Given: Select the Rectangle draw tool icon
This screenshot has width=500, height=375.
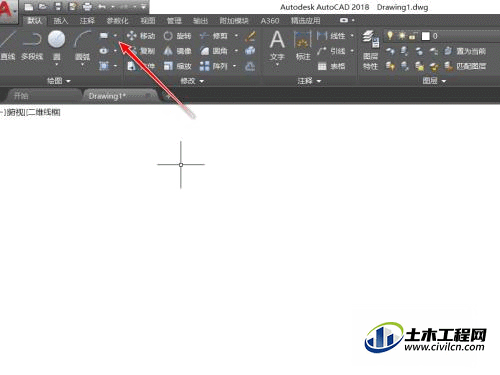Looking at the screenshot, I should [104, 36].
